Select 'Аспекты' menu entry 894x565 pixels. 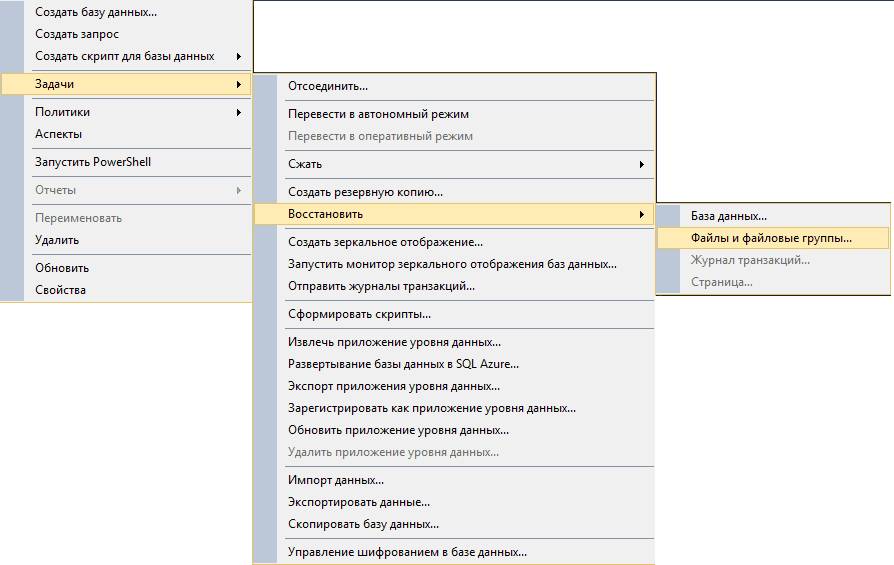point(58,134)
